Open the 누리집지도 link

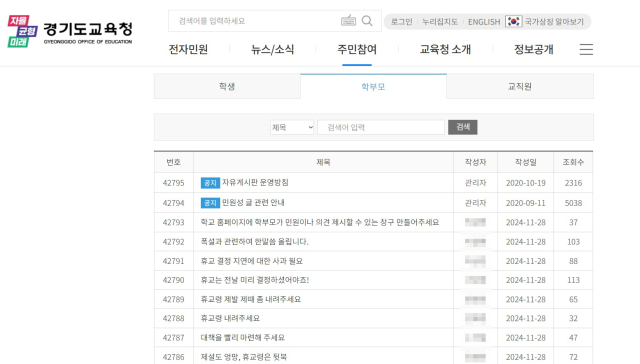[x=440, y=22]
